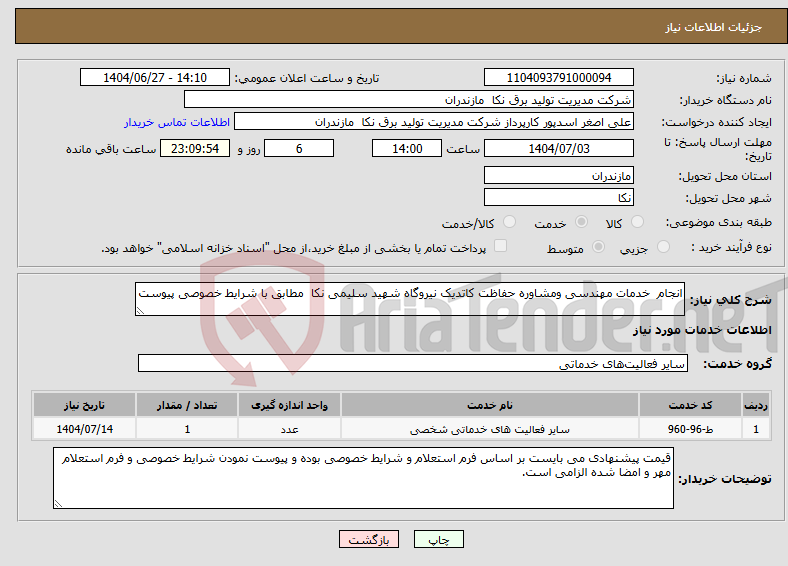
Task: Click the استان محل تحویل label
Action: click(x=725, y=176)
